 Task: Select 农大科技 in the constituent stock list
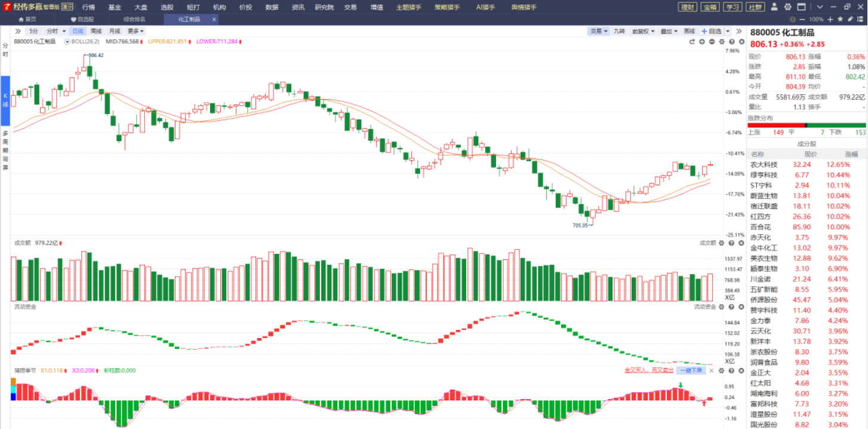[x=764, y=164]
